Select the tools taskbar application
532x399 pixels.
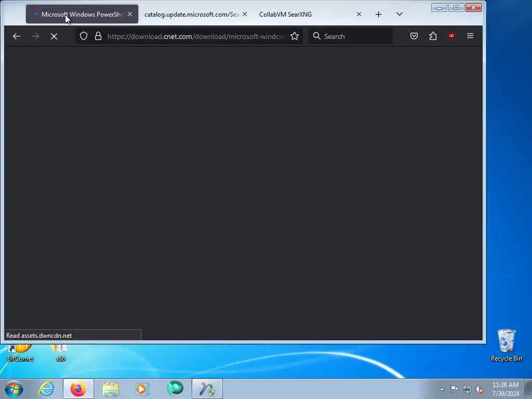[207, 389]
